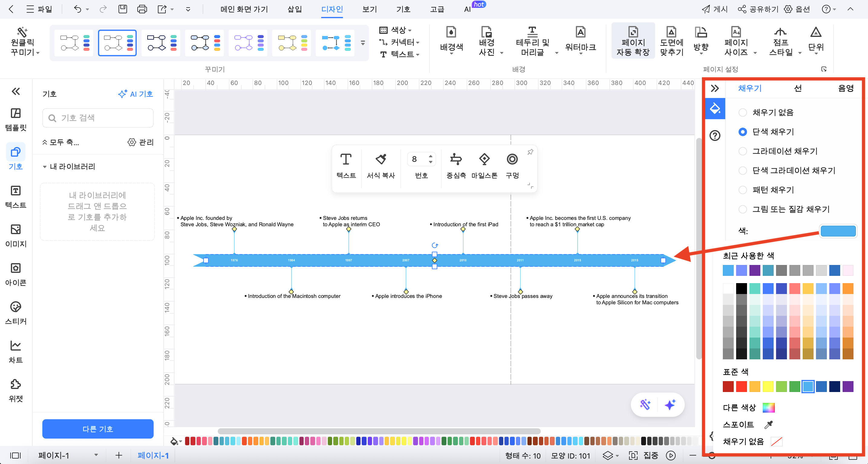Image resolution: width=868 pixels, height=464 pixels.
Task: Click the 색 current fill color swatch
Action: coord(838,231)
